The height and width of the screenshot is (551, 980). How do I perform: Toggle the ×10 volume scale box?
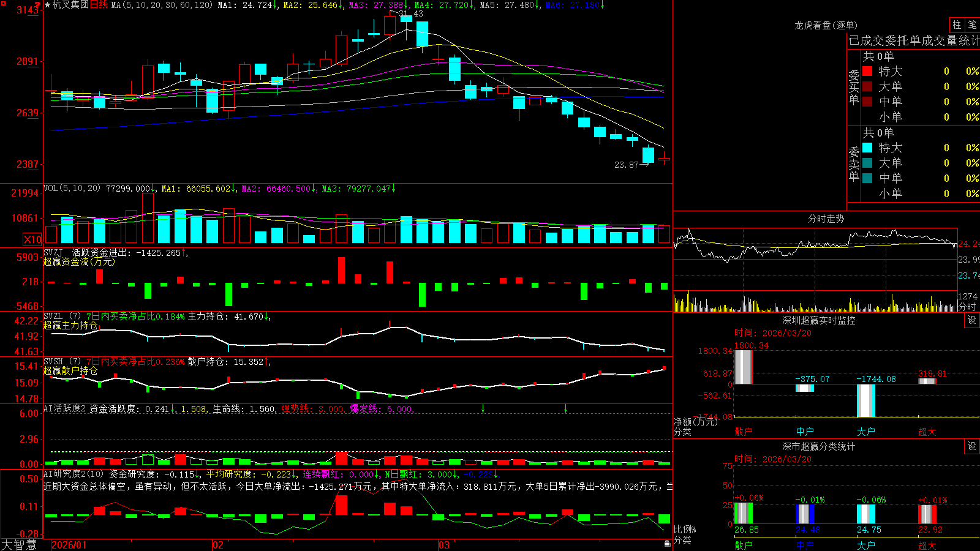pos(32,239)
